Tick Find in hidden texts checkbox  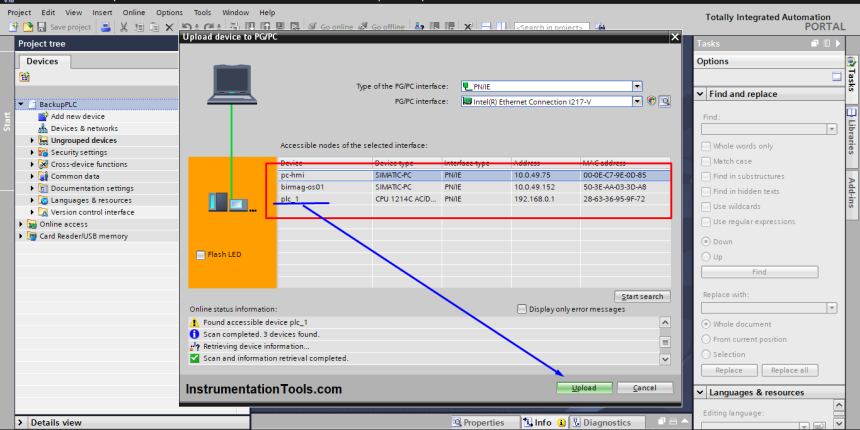[x=706, y=191]
